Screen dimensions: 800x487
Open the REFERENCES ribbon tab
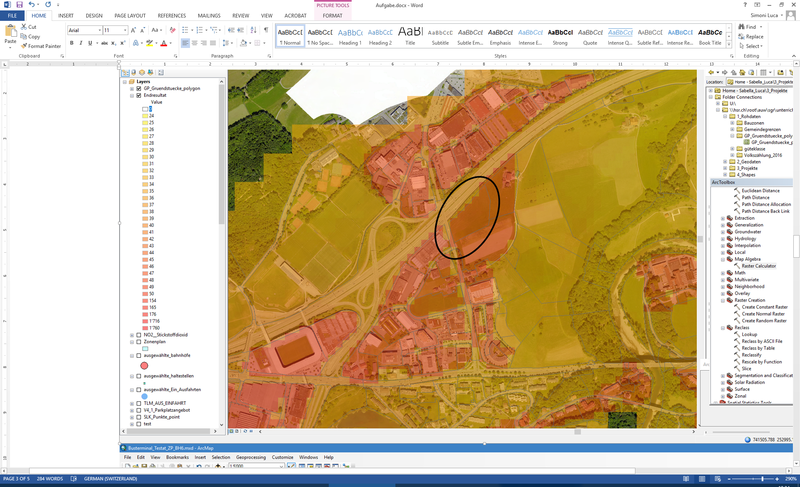coord(171,16)
